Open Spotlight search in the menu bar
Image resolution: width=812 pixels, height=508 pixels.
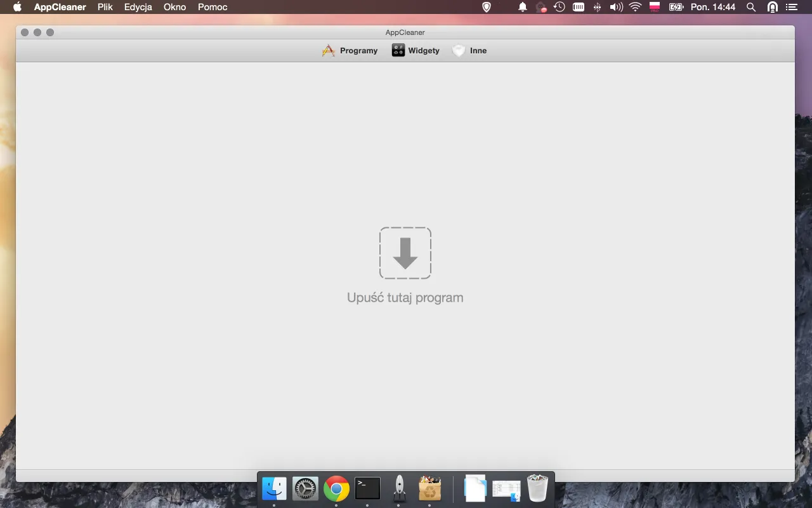coord(750,7)
